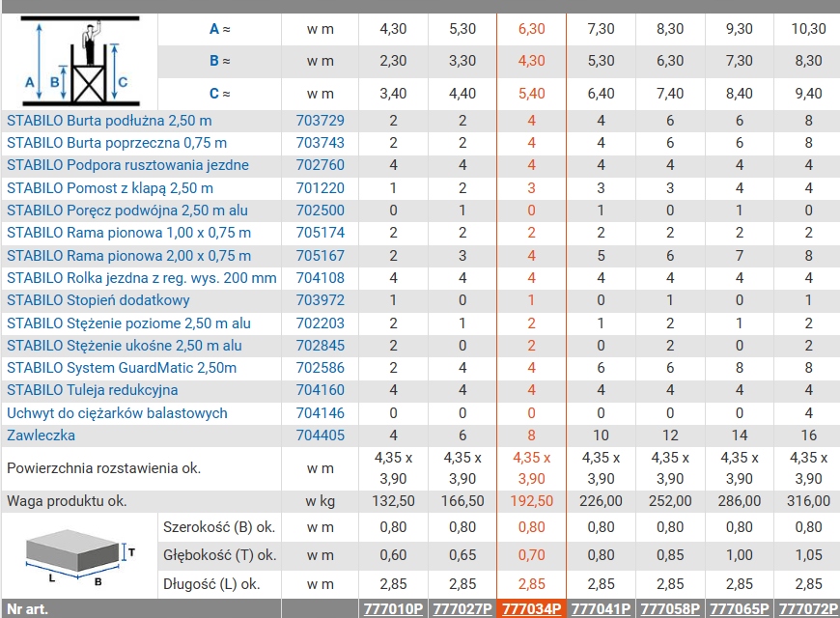Open article link 777027P
840x618 pixels.
tap(462, 609)
